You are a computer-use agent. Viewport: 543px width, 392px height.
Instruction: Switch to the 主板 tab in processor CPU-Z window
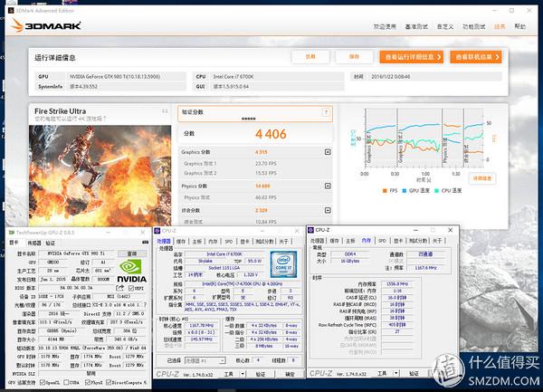(x=196, y=242)
